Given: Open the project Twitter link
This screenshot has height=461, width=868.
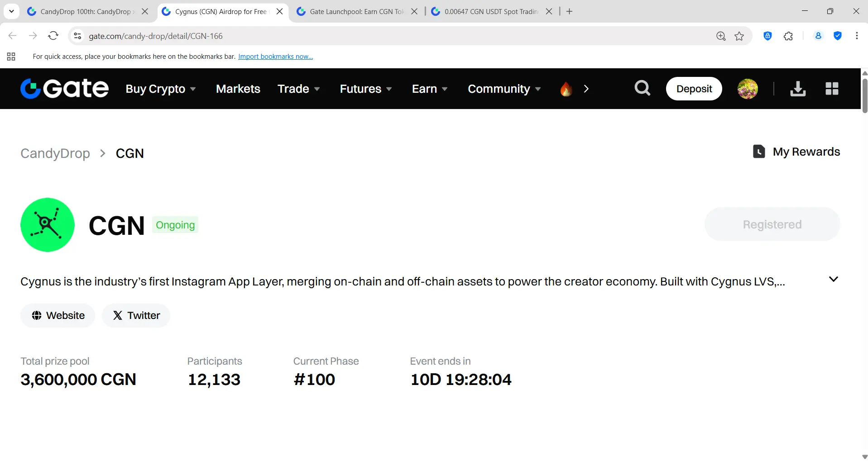Looking at the screenshot, I should click(x=136, y=315).
